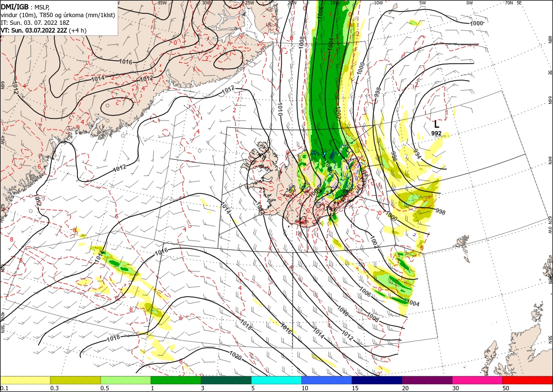Viewport: 553px width, 392px height.
Task: Select the pink 30–50 legend swatch
Action: [x=478, y=380]
